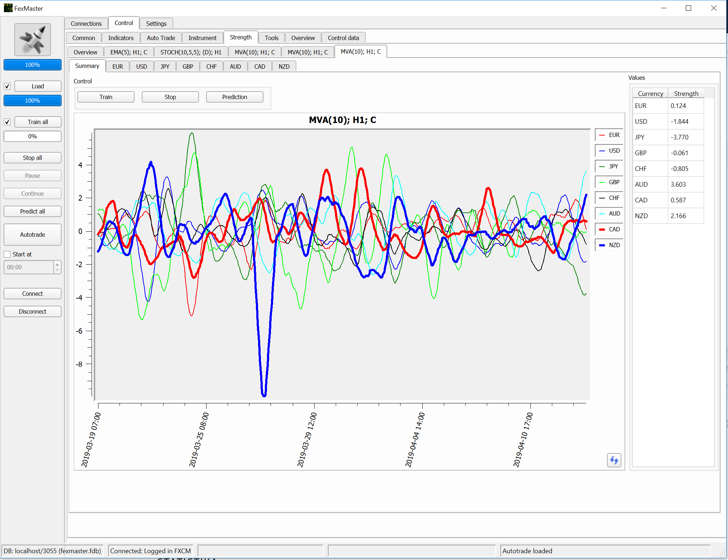Switch to the Auto Trade tab
Image resolution: width=728 pixels, height=560 pixels.
161,38
